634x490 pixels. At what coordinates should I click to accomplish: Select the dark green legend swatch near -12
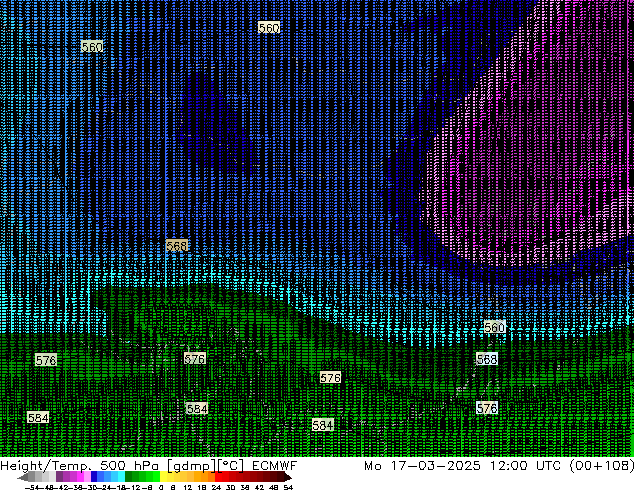coord(128,477)
